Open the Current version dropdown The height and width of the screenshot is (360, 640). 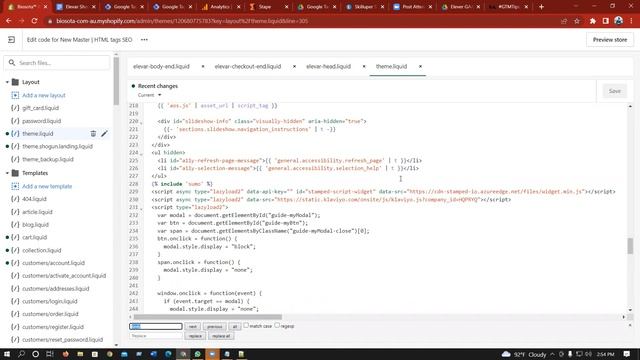[149, 95]
